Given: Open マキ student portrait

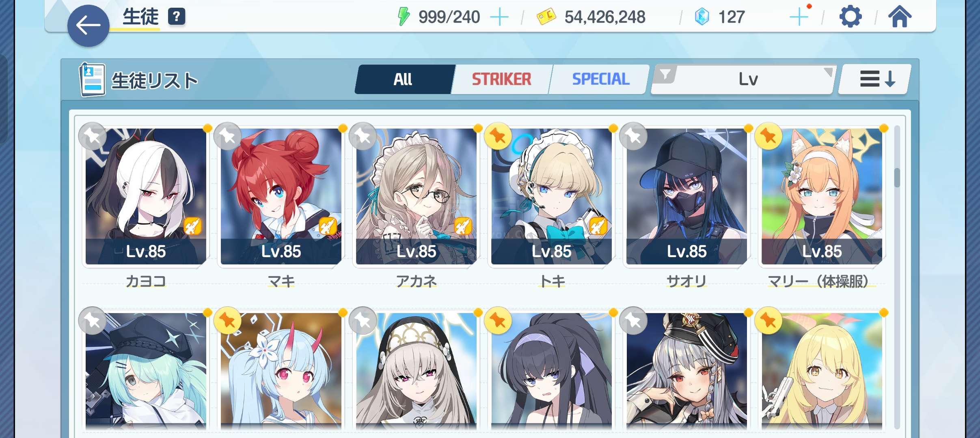Looking at the screenshot, I should [x=281, y=197].
